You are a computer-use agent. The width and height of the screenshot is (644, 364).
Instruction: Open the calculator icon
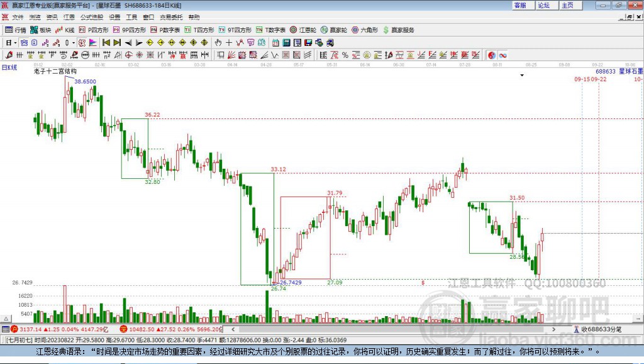pos(286,42)
